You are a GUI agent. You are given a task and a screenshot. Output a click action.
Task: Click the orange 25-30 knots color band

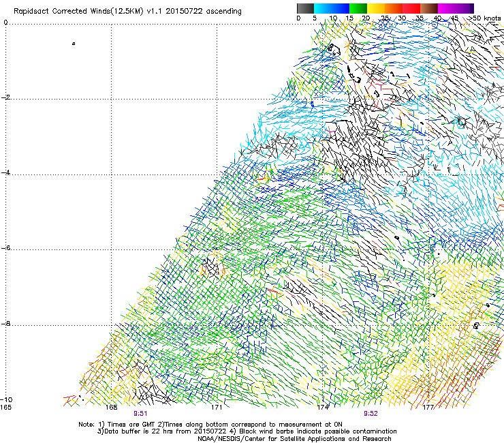coord(394,8)
